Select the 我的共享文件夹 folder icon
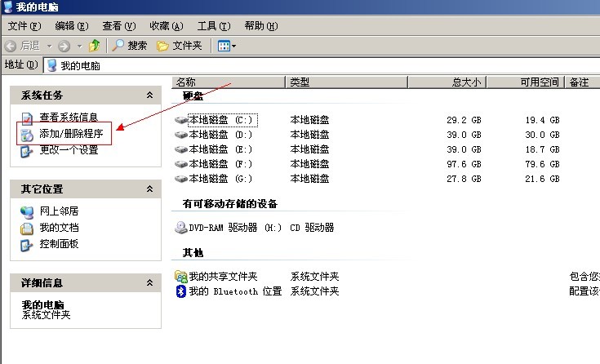 click(x=181, y=277)
